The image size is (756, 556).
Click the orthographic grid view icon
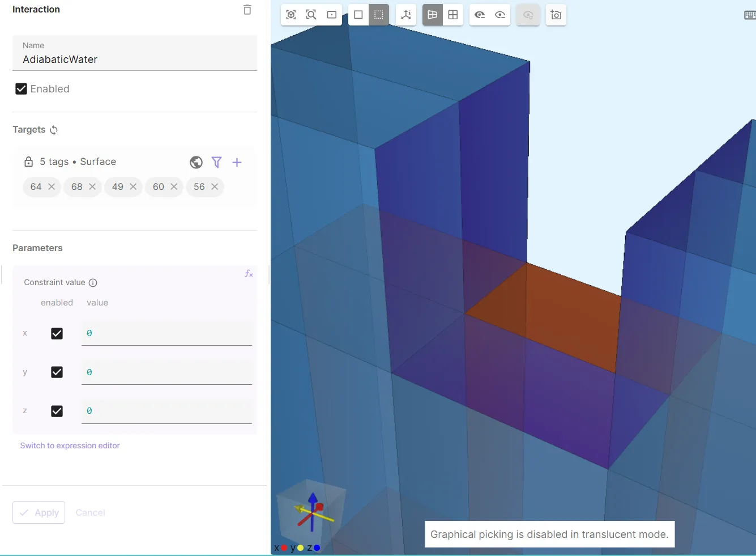pos(453,15)
